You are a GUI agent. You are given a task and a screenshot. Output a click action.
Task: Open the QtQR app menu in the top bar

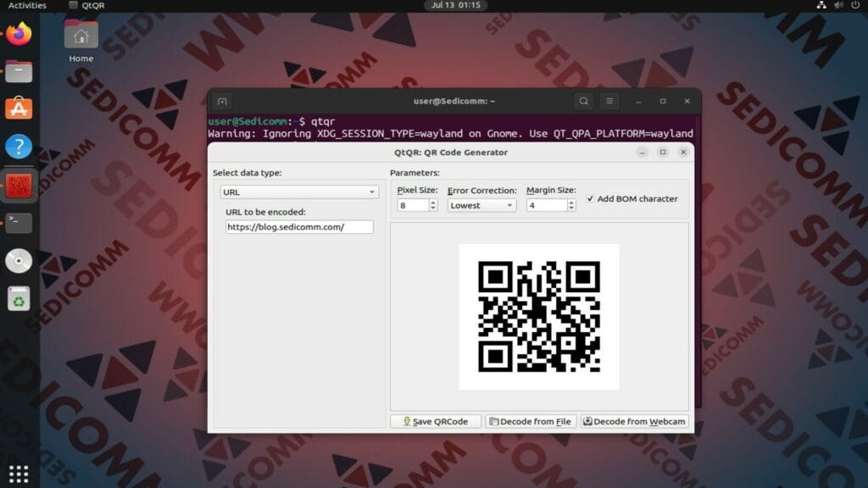(87, 5)
